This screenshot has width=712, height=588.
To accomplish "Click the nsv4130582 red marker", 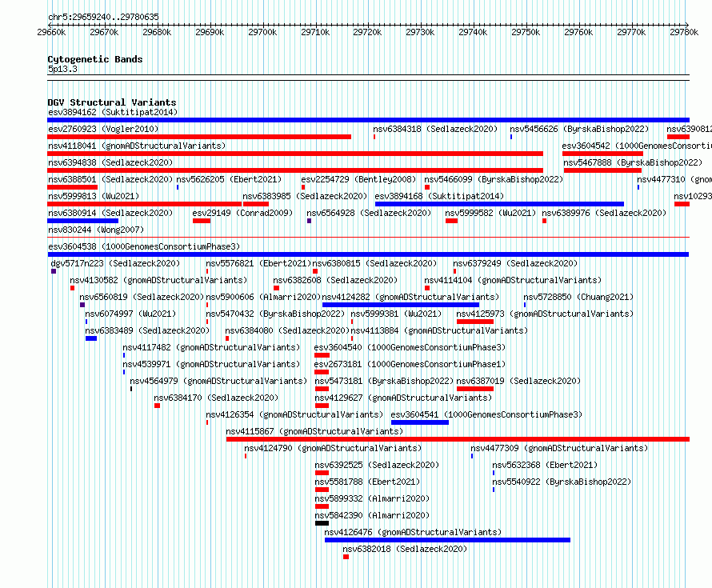I will 72,288.
